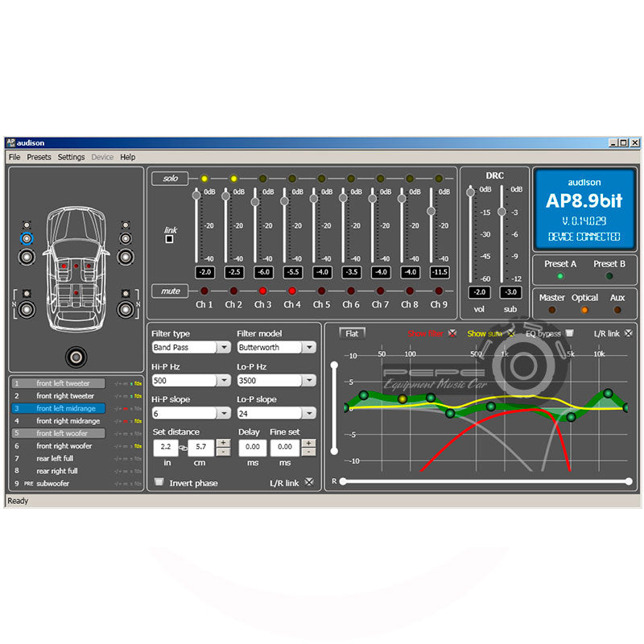Screen dimensions: 644x644
Task: Decrease set distance with minus button
Action: [x=223, y=452]
